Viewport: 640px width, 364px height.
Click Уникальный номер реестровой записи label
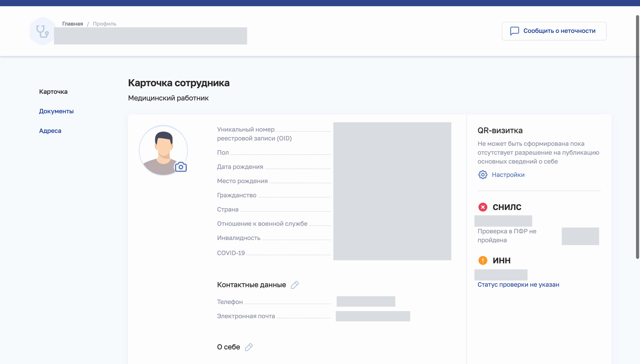[x=254, y=134]
